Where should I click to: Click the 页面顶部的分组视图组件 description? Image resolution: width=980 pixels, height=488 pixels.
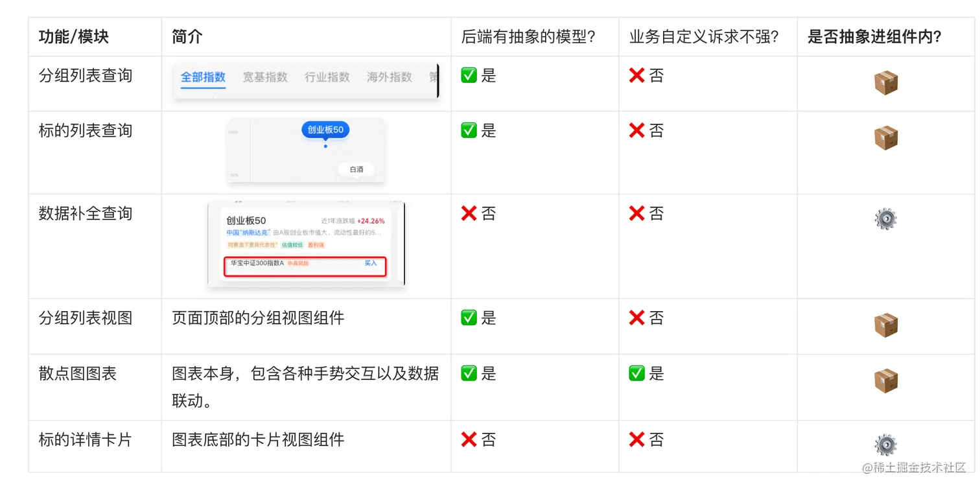click(258, 318)
